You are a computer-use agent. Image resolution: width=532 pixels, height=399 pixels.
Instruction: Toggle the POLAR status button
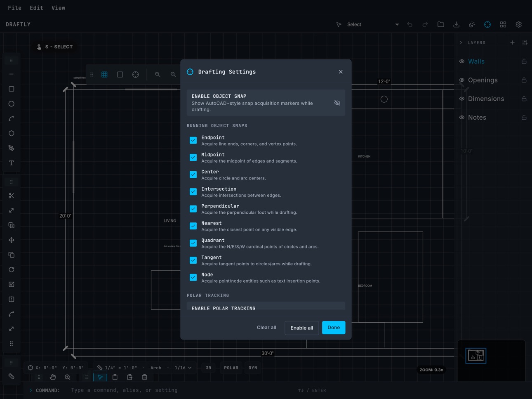point(231,368)
